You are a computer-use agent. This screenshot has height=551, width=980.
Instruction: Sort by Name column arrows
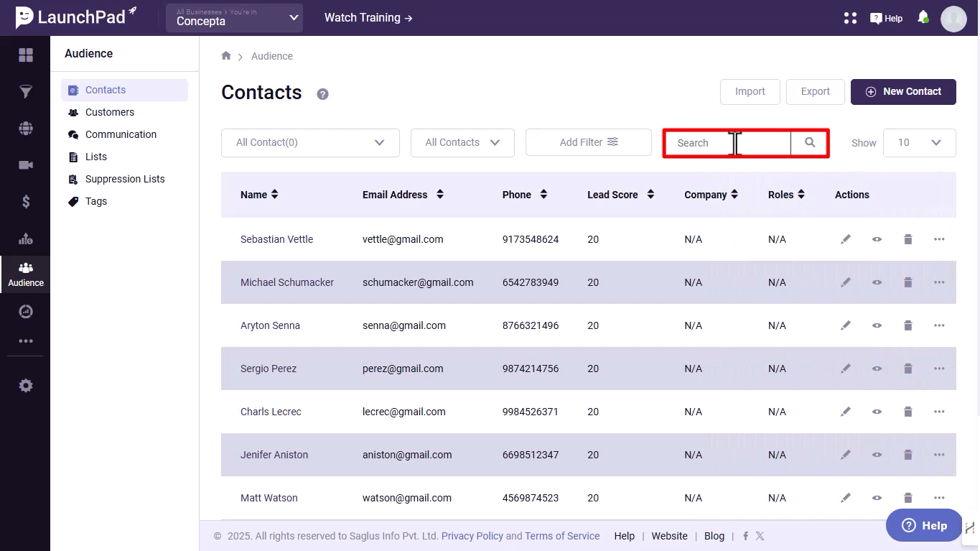click(x=274, y=195)
